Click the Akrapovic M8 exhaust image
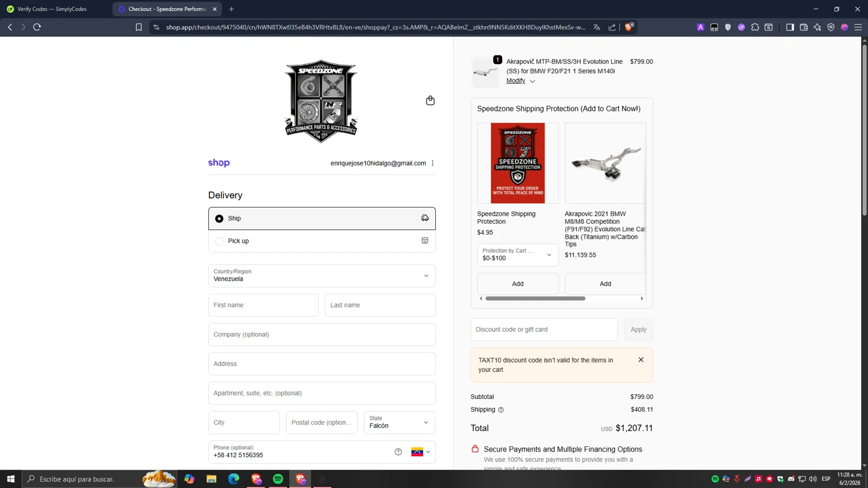 [x=605, y=163]
